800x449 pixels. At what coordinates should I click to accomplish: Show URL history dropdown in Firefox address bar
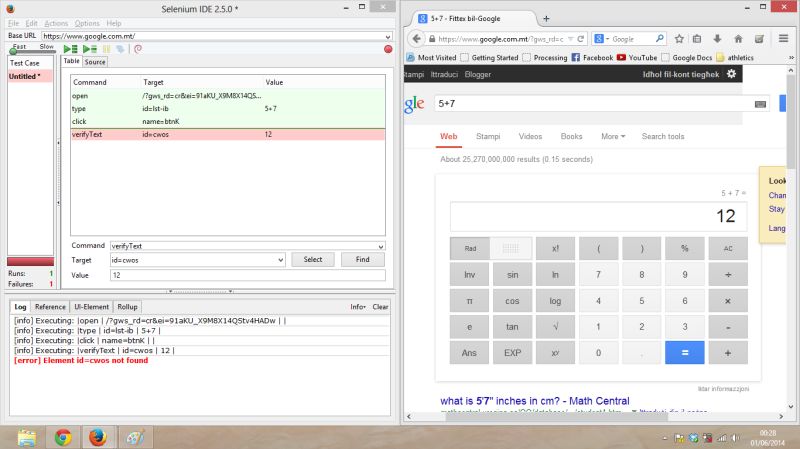coord(570,39)
